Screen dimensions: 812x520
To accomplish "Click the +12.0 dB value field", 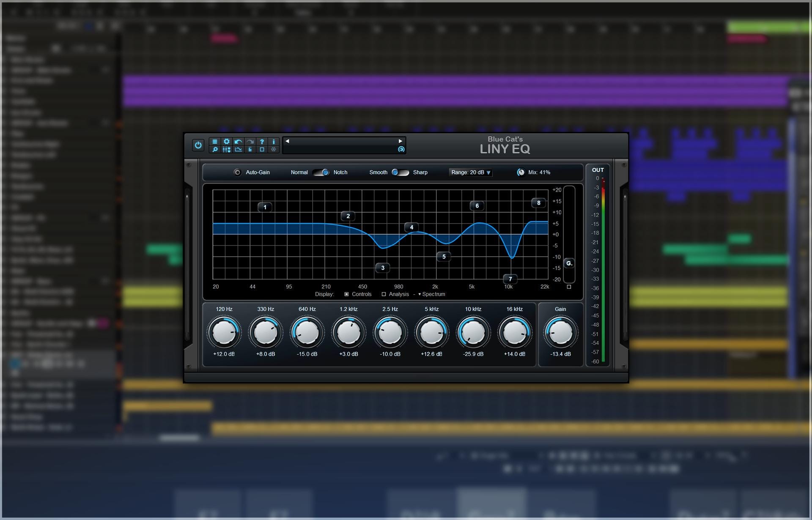I will click(224, 354).
